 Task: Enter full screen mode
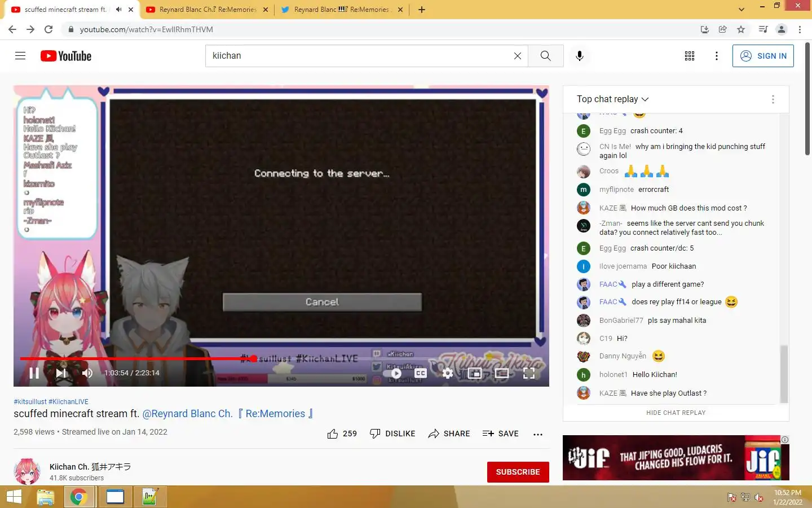click(529, 373)
